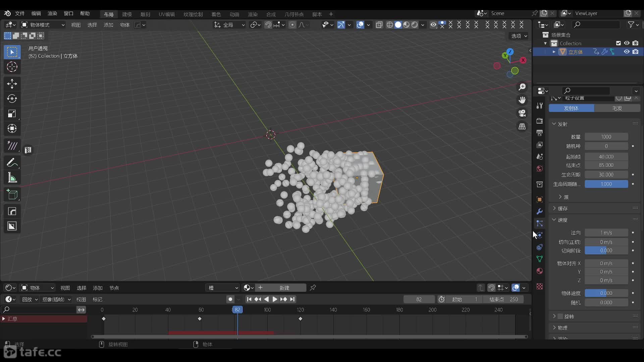Viewport: 644px width, 362px height.
Task: Open the 物体模式 mode dropdown
Action: pos(43,25)
